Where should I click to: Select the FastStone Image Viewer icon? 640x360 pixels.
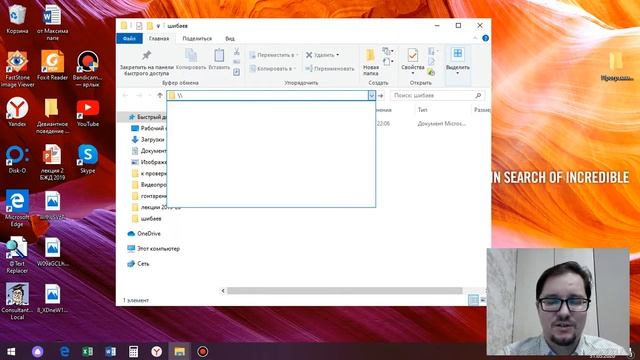[x=17, y=69]
